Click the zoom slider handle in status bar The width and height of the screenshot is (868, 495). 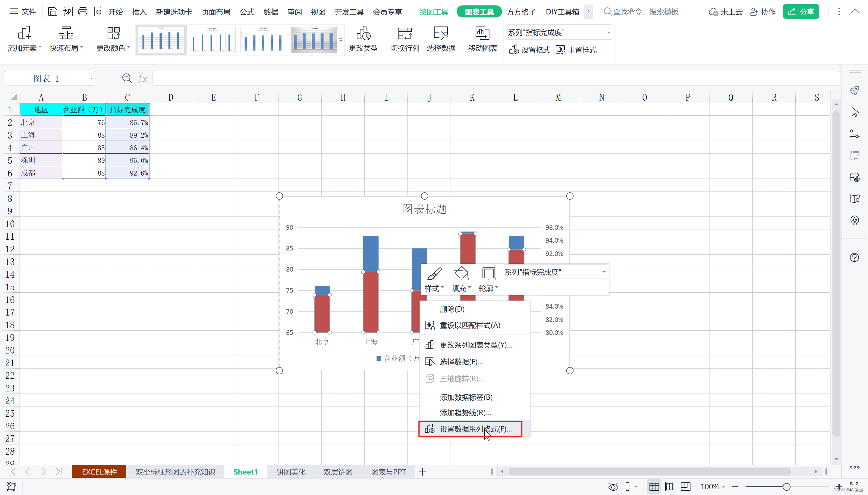pyautogui.click(x=786, y=487)
